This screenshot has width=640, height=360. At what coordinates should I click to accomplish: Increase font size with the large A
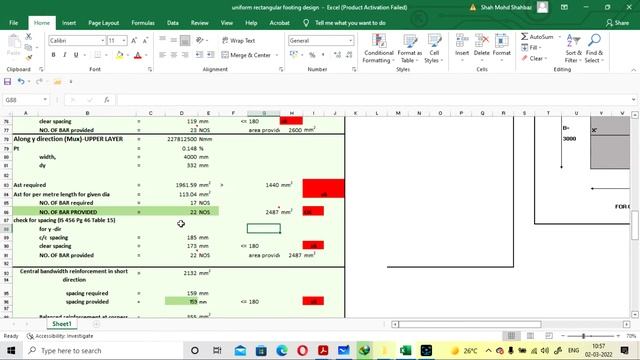pyautogui.click(x=134, y=40)
